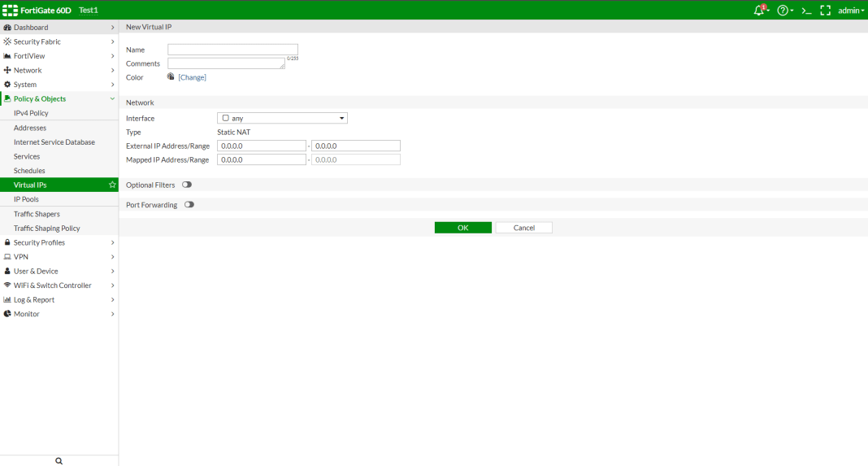868x466 pixels.
Task: Toggle fullscreen mode icon
Action: coord(825,11)
